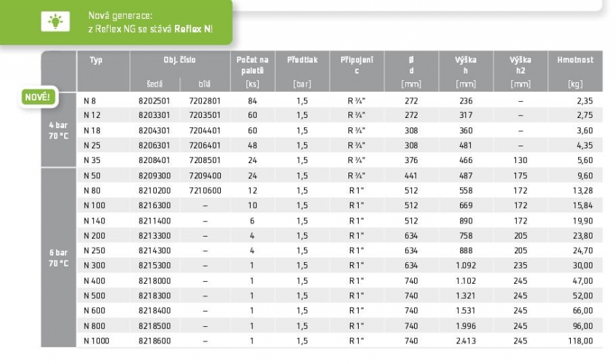Click white order number 7203501
616x364 pixels.
(205, 115)
